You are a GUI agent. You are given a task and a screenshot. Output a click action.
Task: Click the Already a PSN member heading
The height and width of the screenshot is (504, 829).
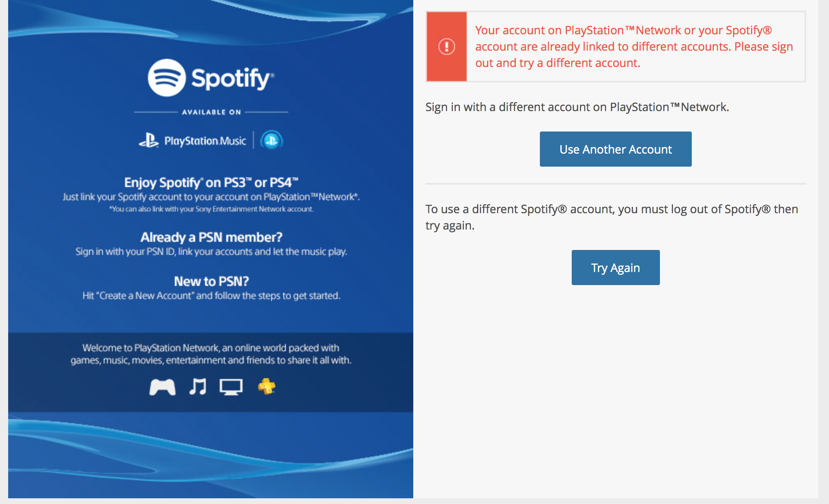coord(211,237)
